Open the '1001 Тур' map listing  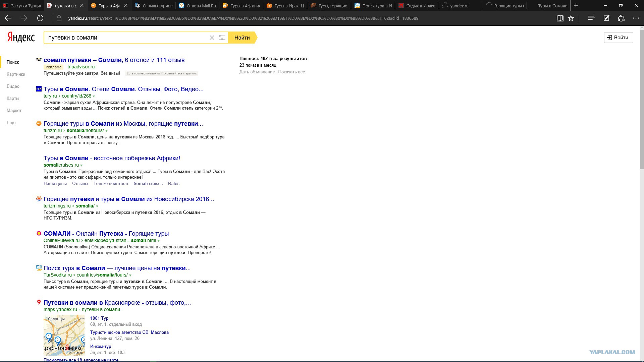tap(99, 318)
